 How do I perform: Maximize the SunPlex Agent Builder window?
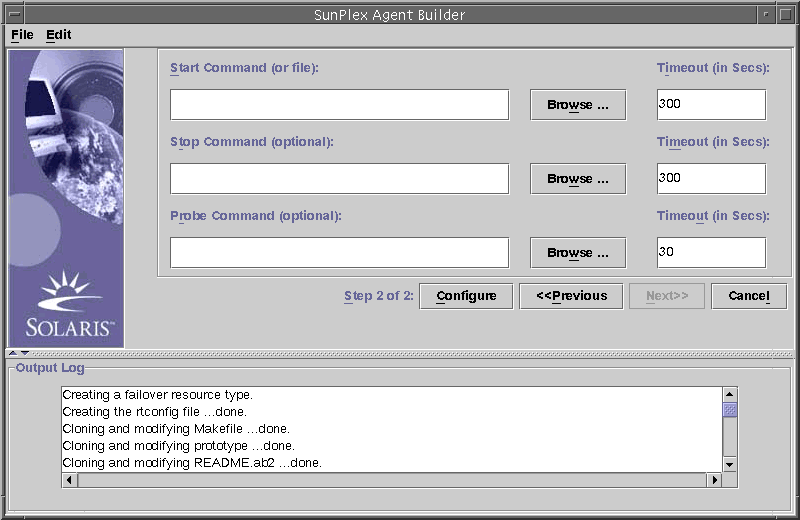(785, 14)
